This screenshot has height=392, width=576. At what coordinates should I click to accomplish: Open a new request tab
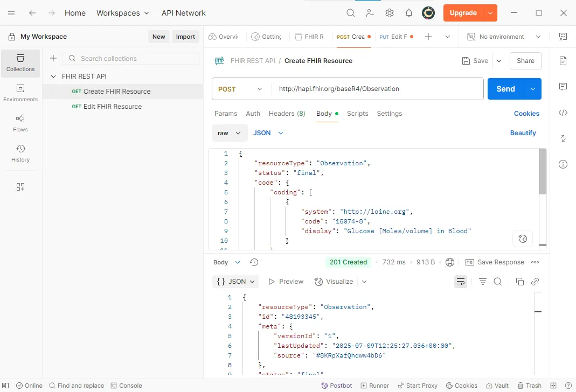pos(428,37)
